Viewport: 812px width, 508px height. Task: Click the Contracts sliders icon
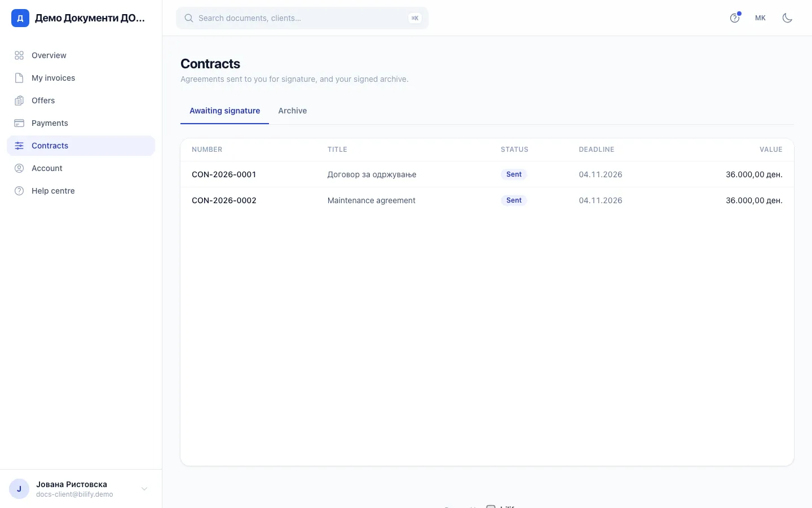tap(19, 146)
